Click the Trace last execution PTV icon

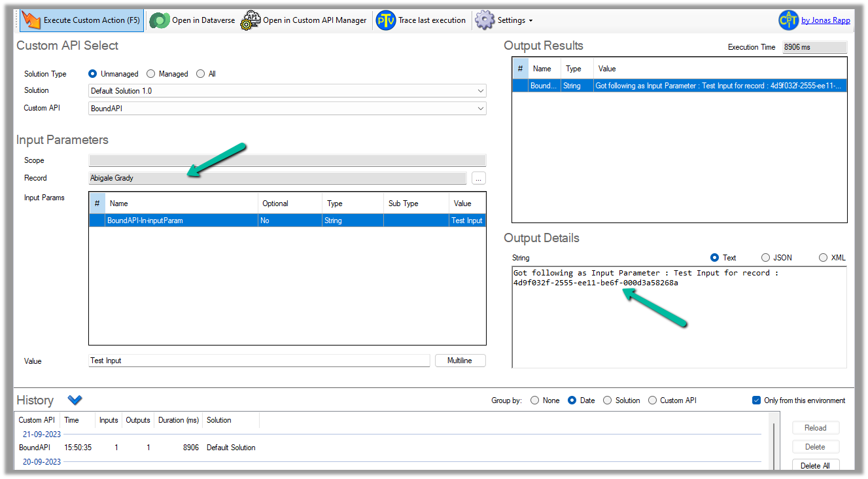[x=386, y=20]
